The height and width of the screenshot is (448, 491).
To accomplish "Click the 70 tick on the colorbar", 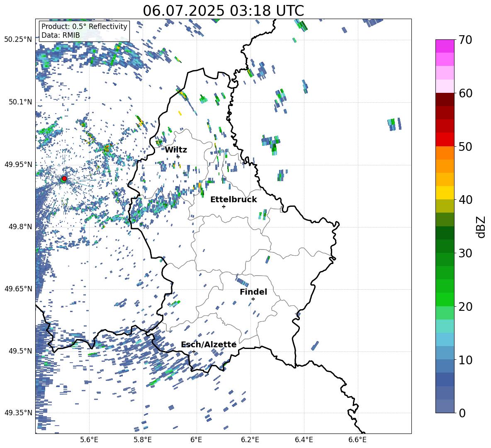I will pyautogui.click(x=465, y=40).
